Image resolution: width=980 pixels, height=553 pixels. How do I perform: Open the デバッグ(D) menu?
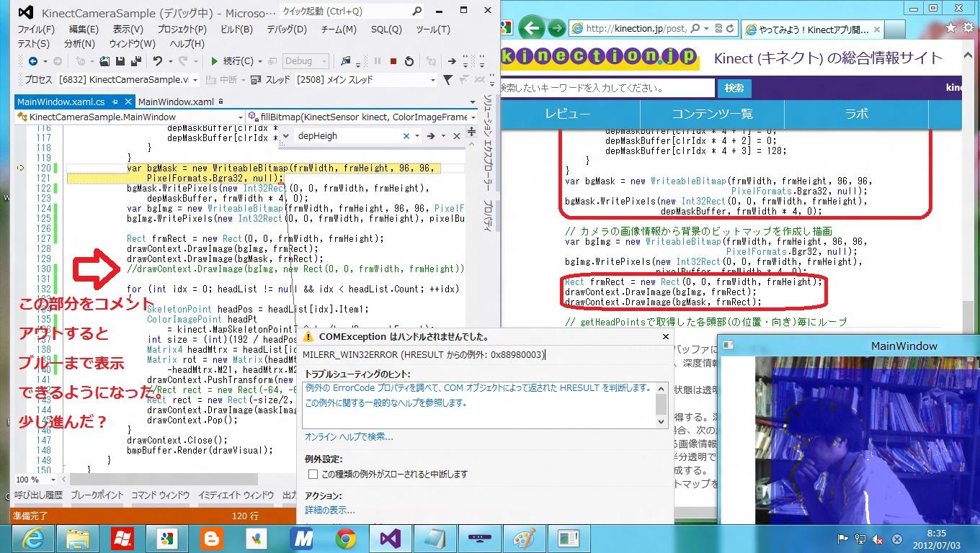point(286,30)
